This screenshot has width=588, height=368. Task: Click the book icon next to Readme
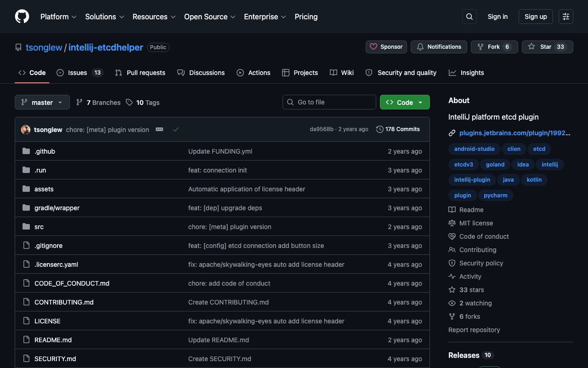coord(452,210)
